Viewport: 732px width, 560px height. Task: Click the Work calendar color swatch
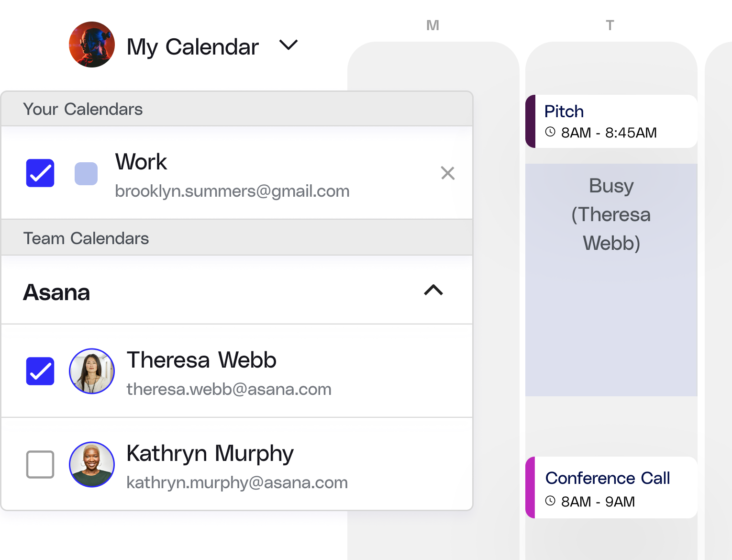point(86,173)
